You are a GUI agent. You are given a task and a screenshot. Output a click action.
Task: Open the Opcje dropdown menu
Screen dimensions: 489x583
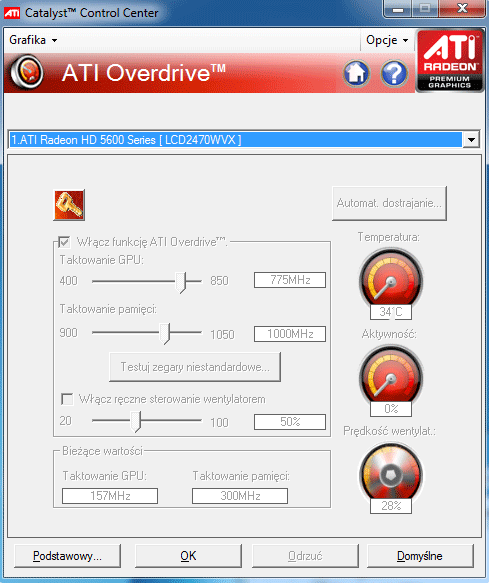click(387, 40)
